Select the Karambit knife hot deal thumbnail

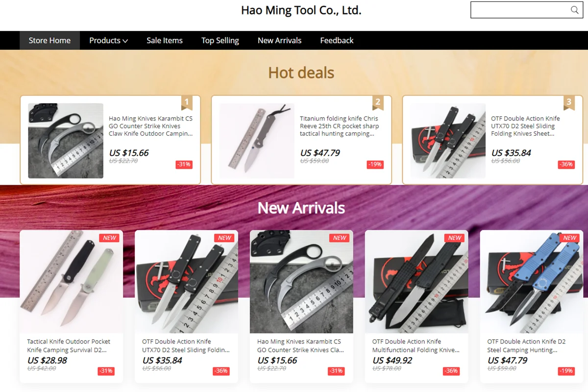coord(66,141)
